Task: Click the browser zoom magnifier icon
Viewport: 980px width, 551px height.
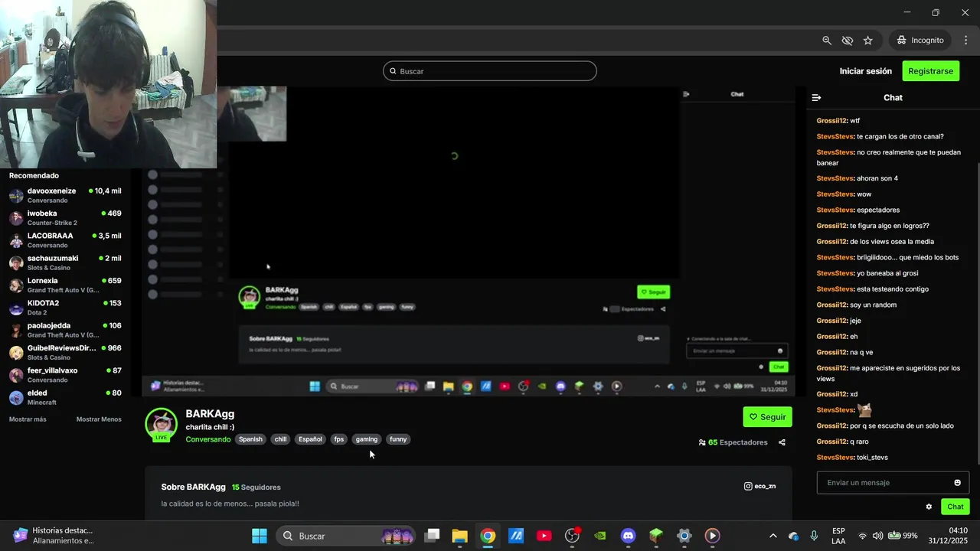Action: click(827, 40)
